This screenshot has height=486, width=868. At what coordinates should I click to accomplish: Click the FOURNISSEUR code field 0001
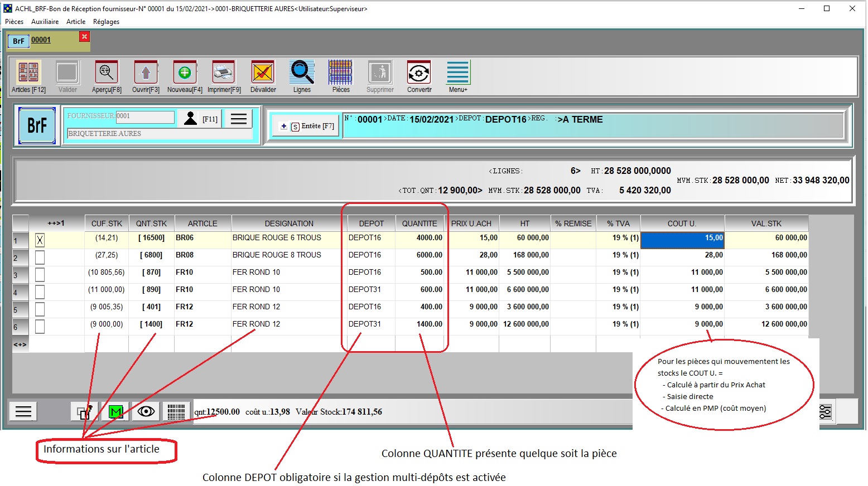point(145,116)
